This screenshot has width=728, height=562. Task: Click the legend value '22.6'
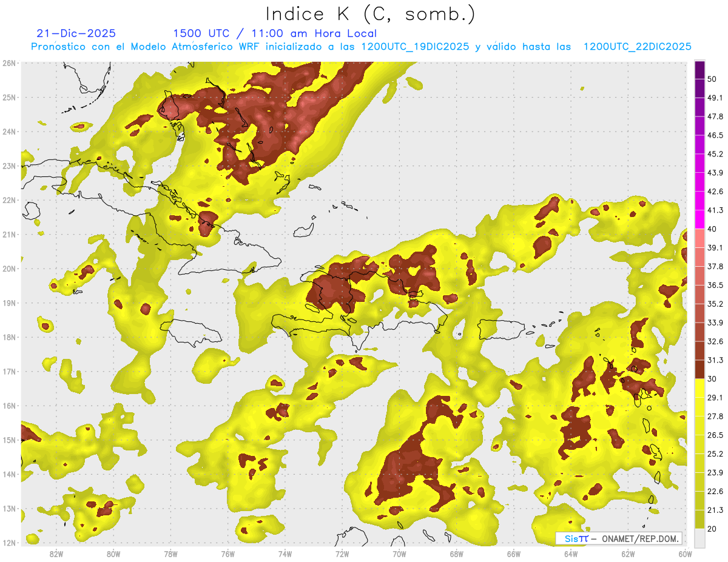[715, 492]
